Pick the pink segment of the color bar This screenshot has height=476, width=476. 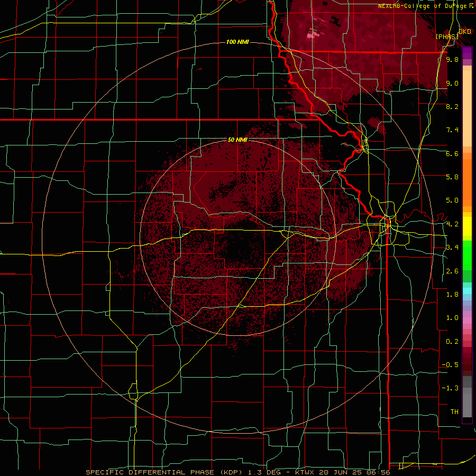(467, 321)
